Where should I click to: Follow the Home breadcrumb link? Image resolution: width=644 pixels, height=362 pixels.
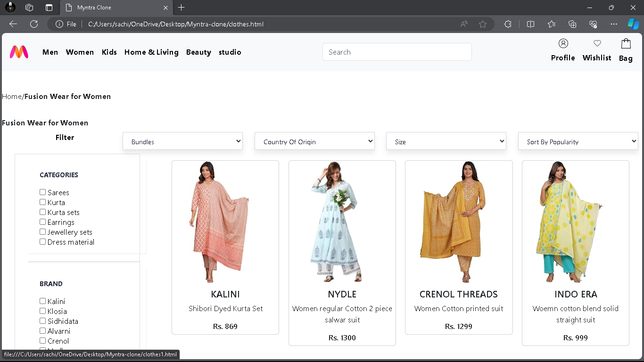point(12,97)
